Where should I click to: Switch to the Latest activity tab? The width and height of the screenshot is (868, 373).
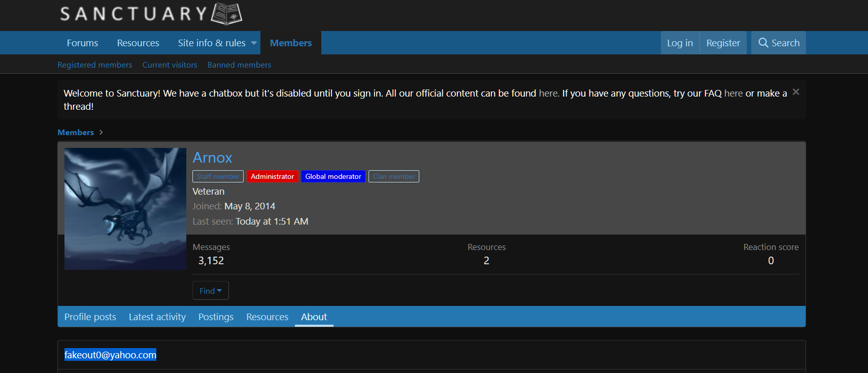(157, 317)
